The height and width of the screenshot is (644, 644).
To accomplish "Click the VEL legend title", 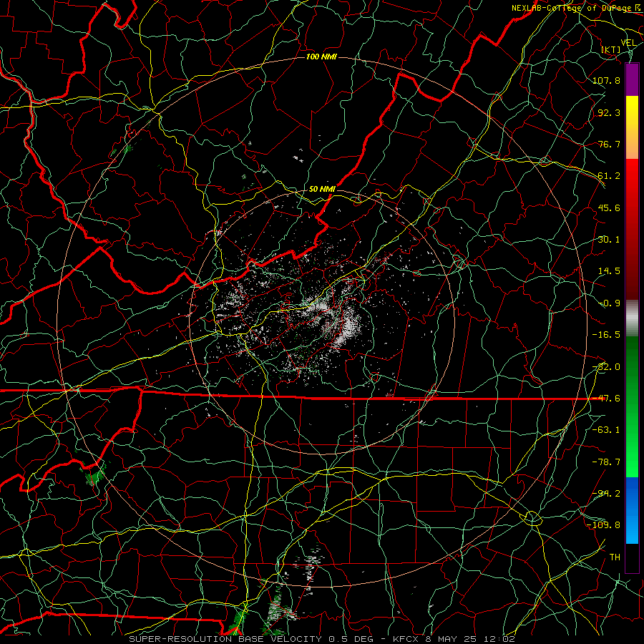I will pos(628,43).
